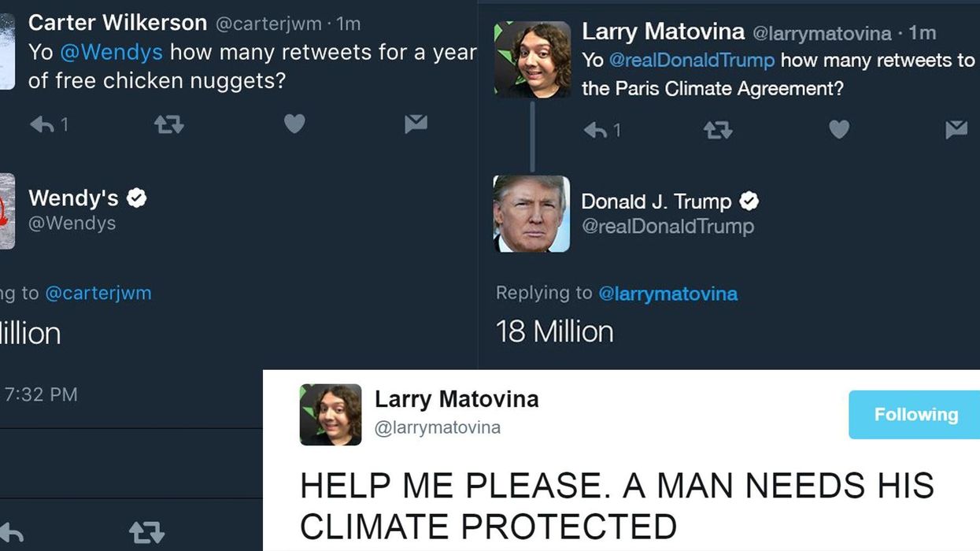Send Carter Wilkerson's tweet via direct message icon

[x=416, y=123]
